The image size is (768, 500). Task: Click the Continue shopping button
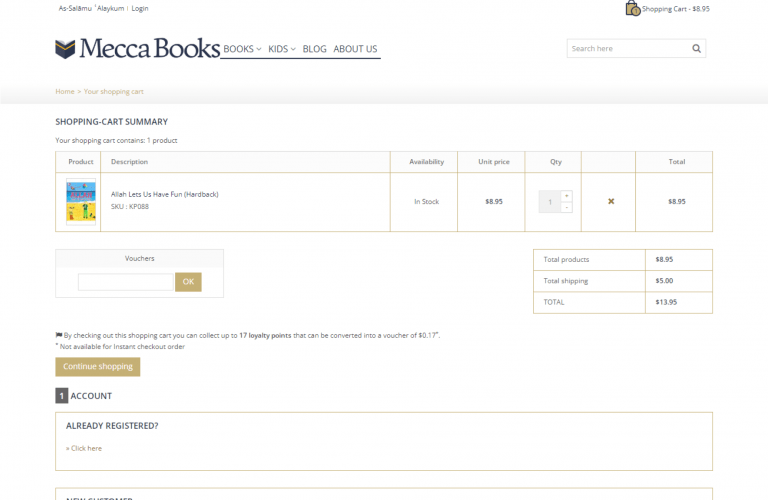[97, 367]
